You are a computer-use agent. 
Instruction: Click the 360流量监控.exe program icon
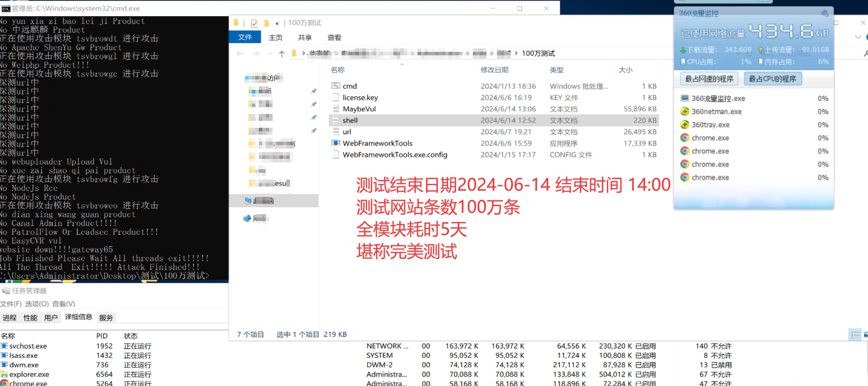684,98
